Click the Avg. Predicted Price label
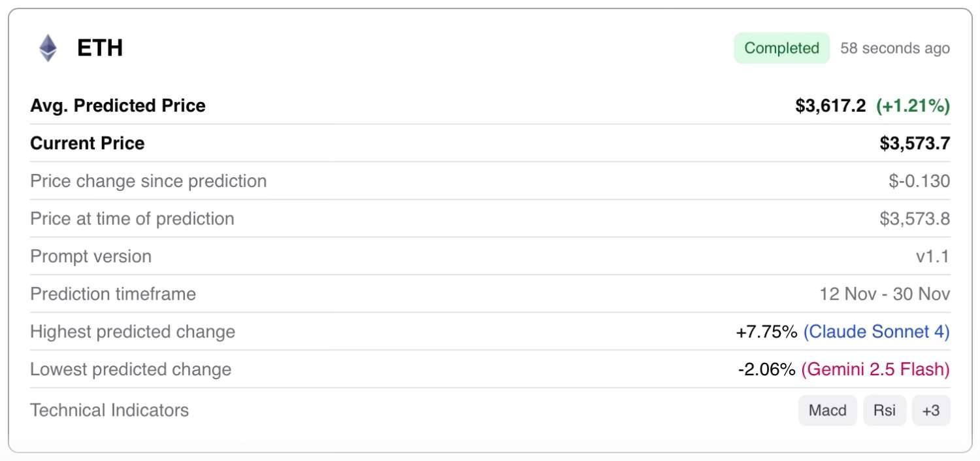The width and height of the screenshot is (980, 461). click(118, 106)
